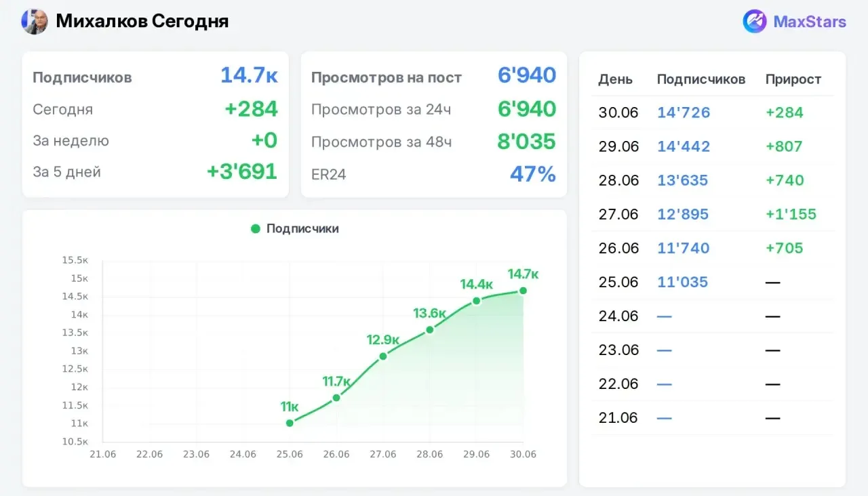Click the Просмотров на пост label
This screenshot has width=868, height=496.
[387, 78]
